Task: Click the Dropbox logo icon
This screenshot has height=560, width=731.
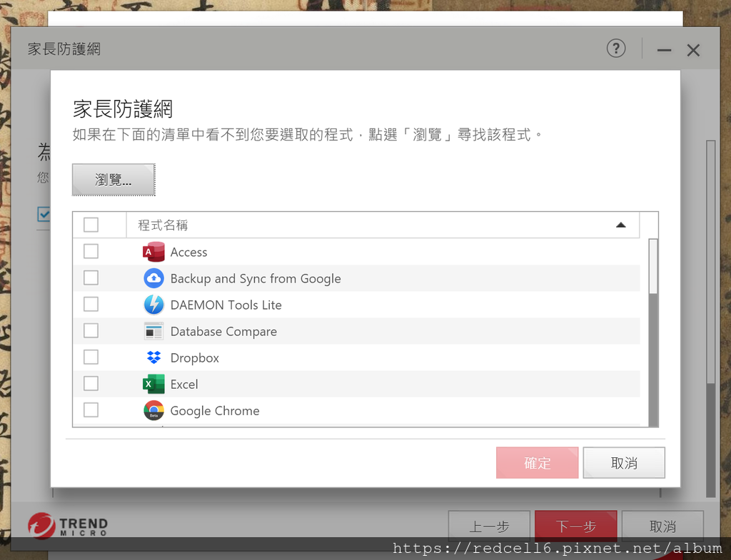Action: tap(154, 357)
